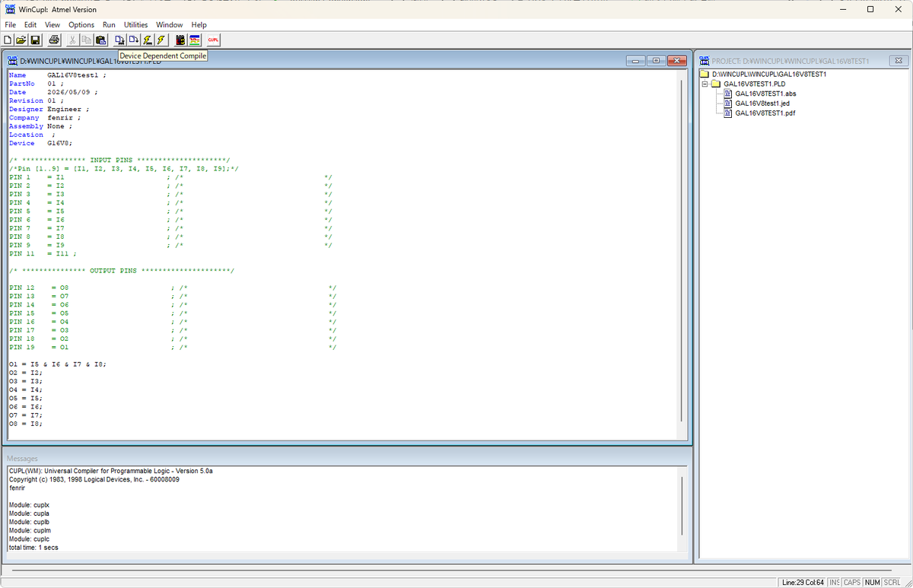The image size is (913, 588).
Task: Click the 'Line:29 Col:64' status bar entry
Action: coord(802,583)
